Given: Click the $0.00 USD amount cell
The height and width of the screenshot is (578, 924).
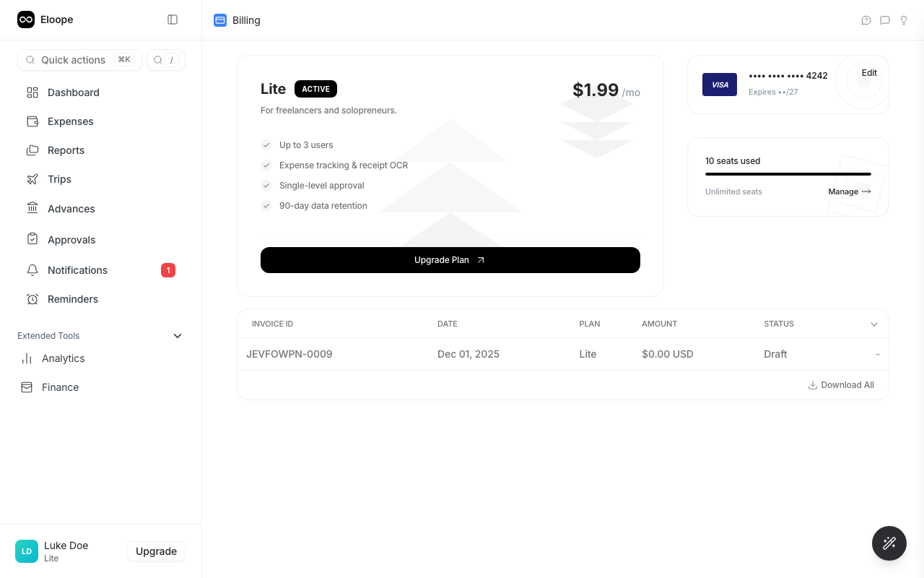Looking at the screenshot, I should coord(668,354).
